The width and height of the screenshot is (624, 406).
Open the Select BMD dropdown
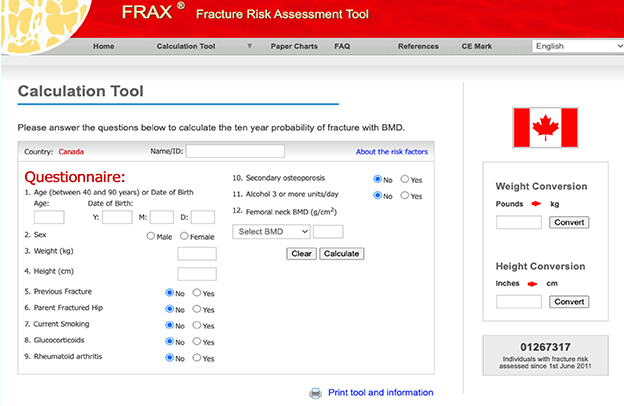pyautogui.click(x=271, y=232)
